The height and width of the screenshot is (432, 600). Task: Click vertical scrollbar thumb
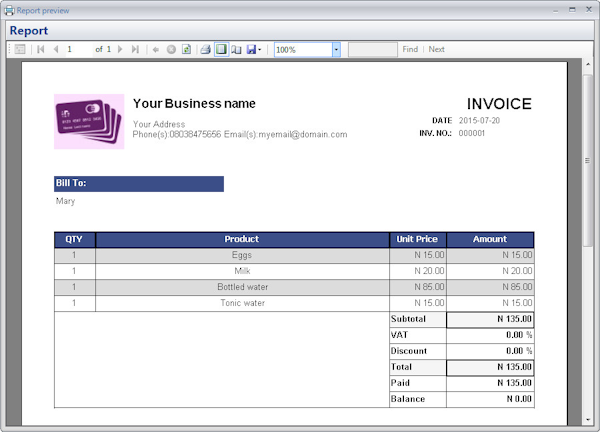[x=587, y=161]
